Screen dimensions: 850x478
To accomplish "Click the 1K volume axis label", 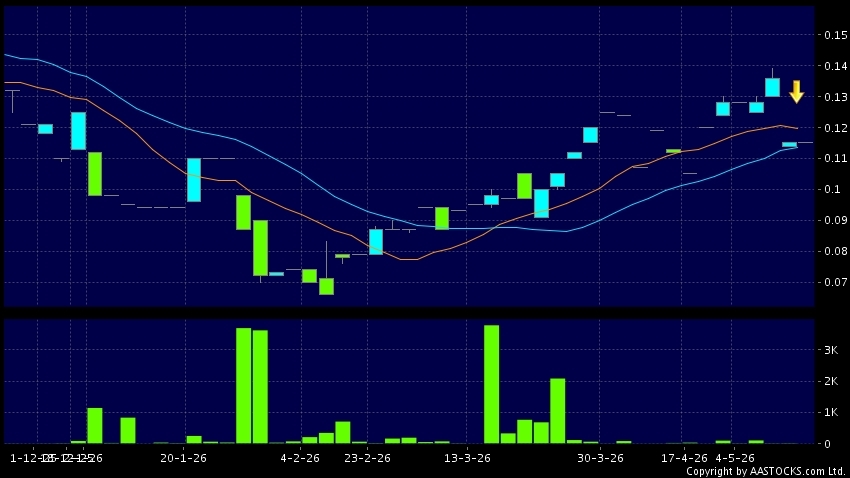I will coord(830,412).
